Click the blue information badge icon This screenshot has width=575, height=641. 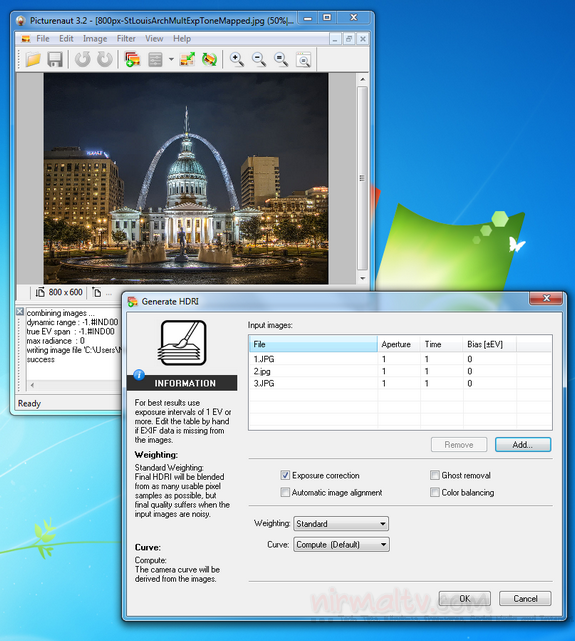point(139,374)
